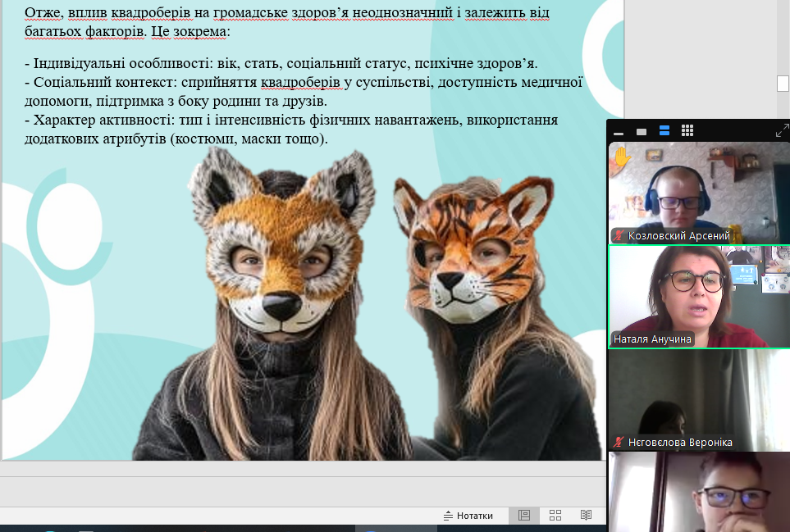Click the raised hand icon on Козловский Арсений's video
The image size is (790, 532).
(x=622, y=157)
